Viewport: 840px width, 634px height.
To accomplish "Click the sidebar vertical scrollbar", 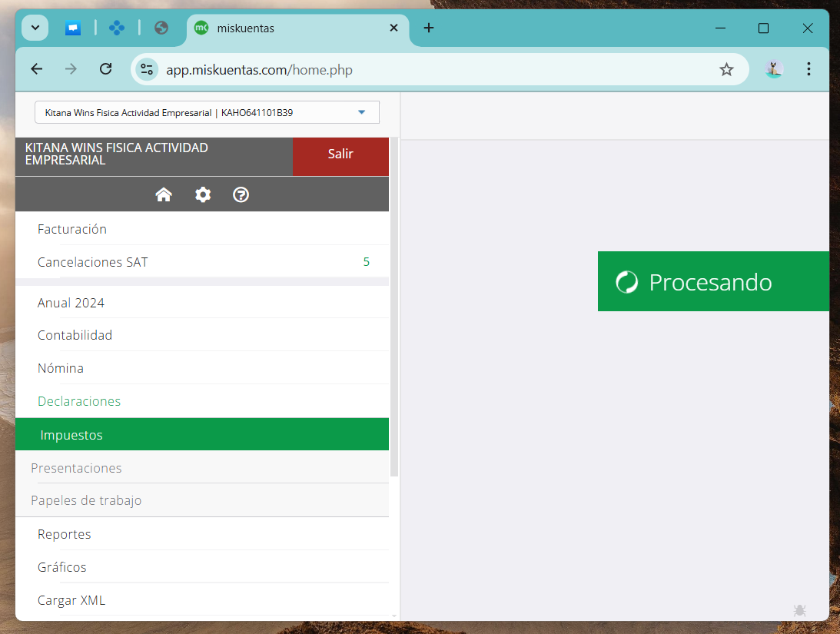I will coord(394,307).
